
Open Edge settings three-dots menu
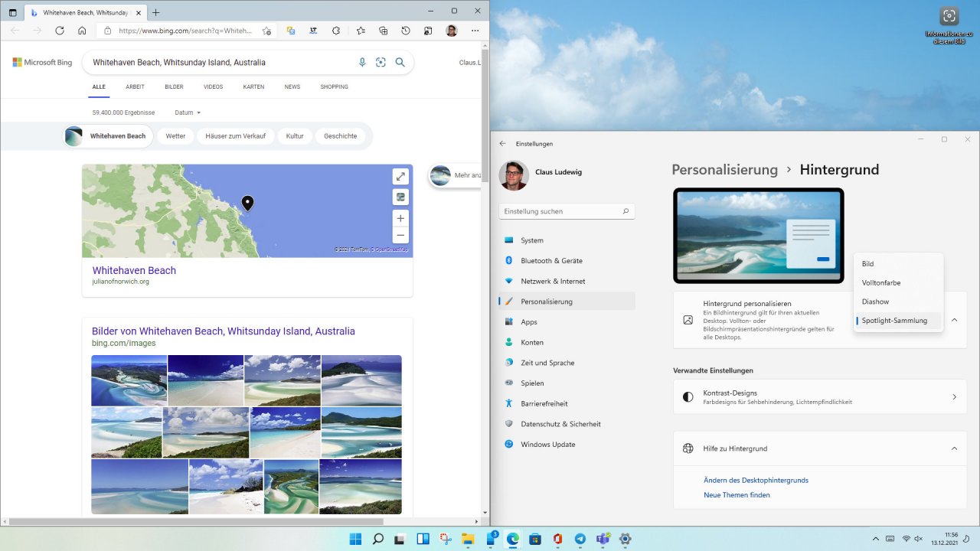tap(475, 31)
